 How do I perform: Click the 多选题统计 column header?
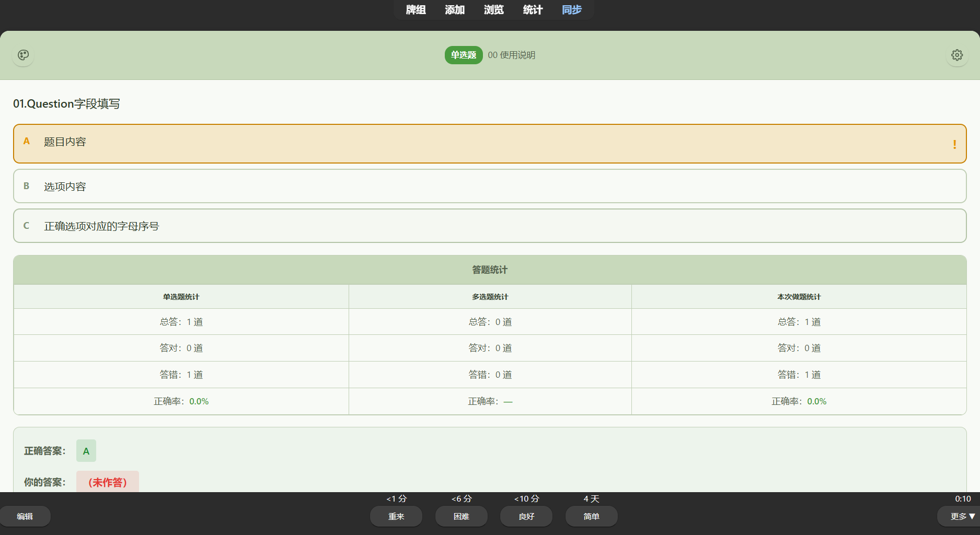490,297
